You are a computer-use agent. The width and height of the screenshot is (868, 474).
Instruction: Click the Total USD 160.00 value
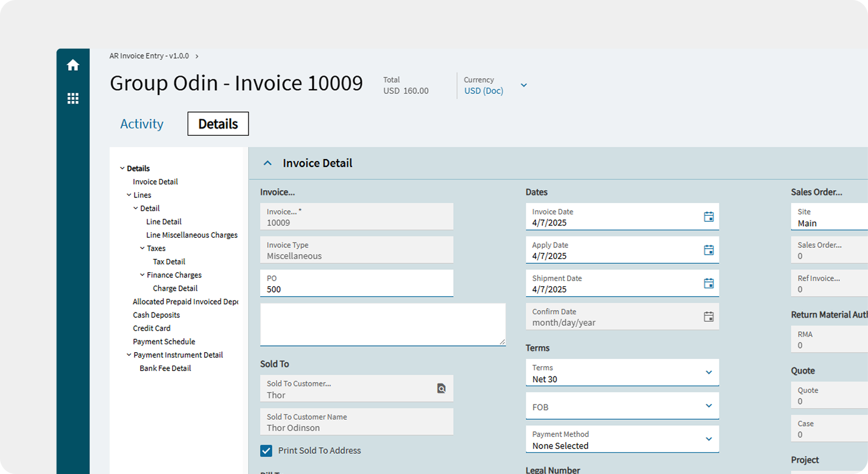pos(406,91)
